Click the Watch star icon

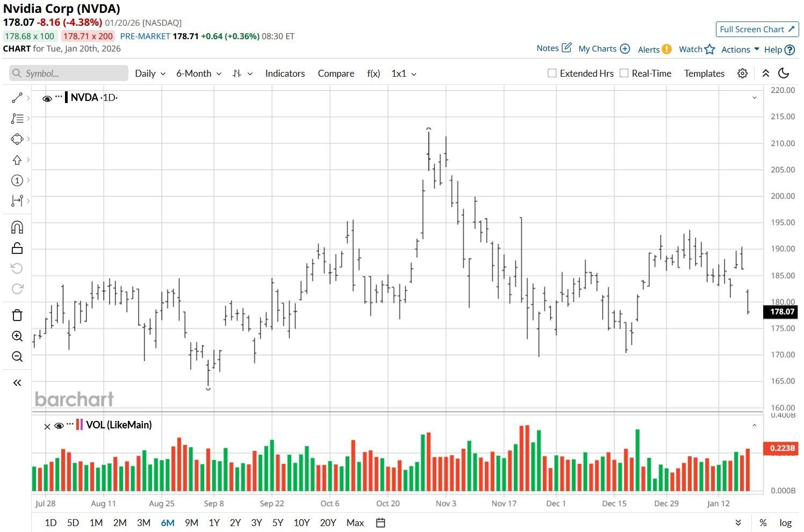[709, 49]
